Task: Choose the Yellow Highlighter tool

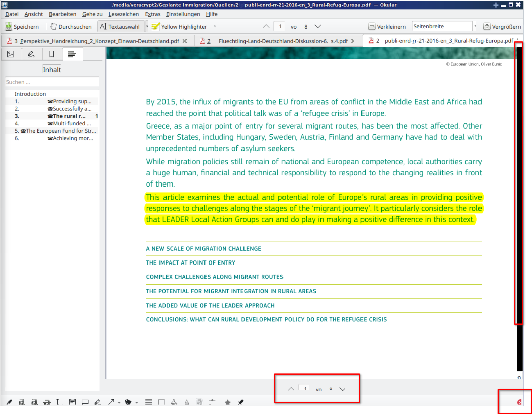Action: (179, 27)
